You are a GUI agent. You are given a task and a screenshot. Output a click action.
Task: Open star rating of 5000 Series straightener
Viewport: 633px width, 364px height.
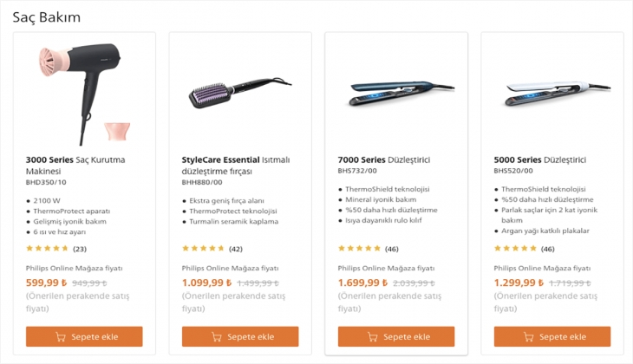click(515, 249)
